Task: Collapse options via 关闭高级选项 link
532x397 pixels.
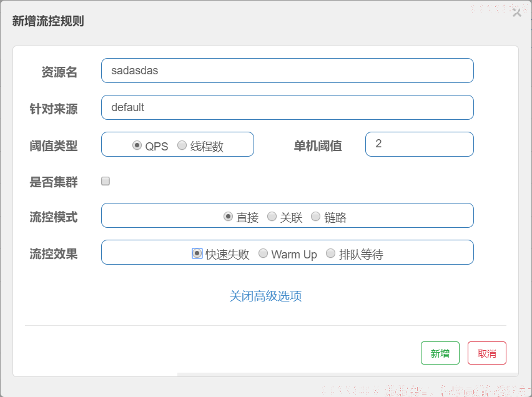Action: (x=265, y=296)
